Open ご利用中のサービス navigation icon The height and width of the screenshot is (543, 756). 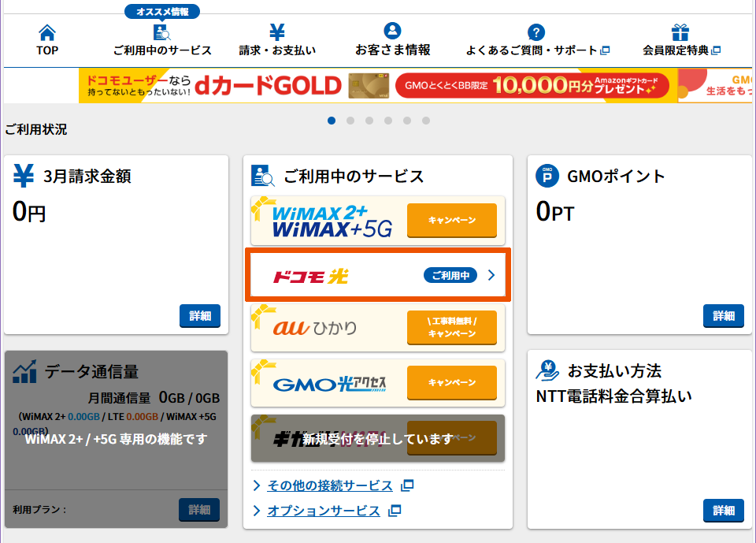point(161,32)
